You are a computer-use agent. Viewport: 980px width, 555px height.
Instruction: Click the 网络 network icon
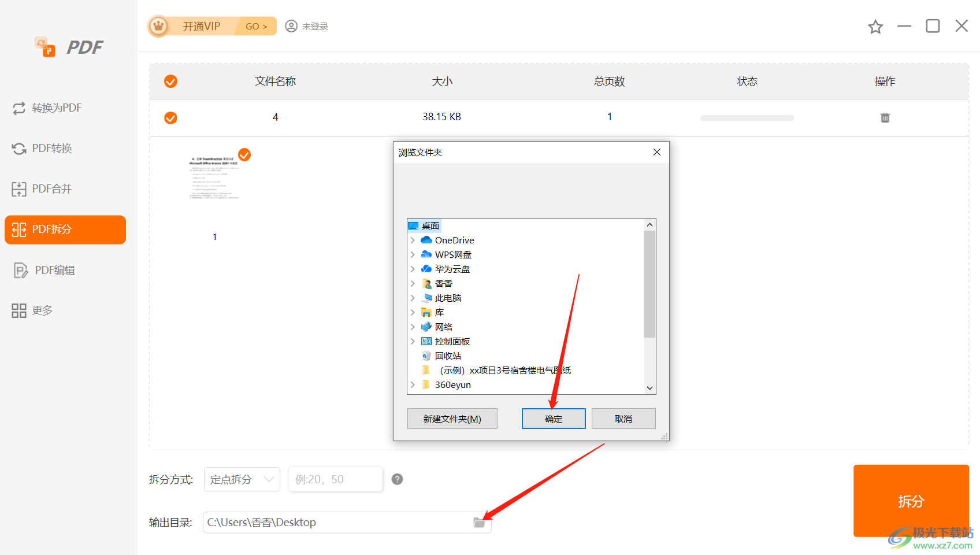(426, 327)
